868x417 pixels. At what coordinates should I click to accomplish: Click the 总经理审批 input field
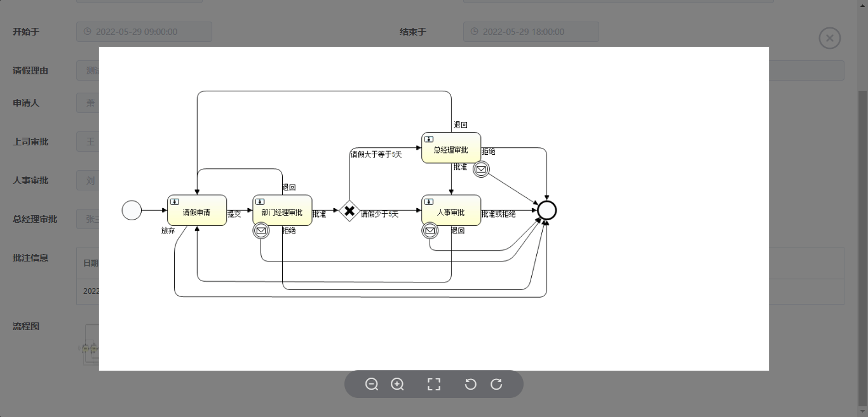[88, 219]
